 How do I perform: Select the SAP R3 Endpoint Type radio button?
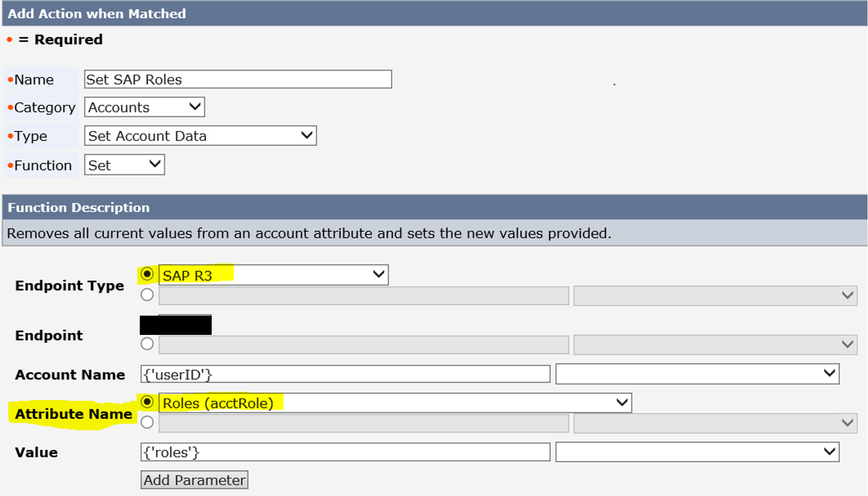pyautogui.click(x=147, y=274)
